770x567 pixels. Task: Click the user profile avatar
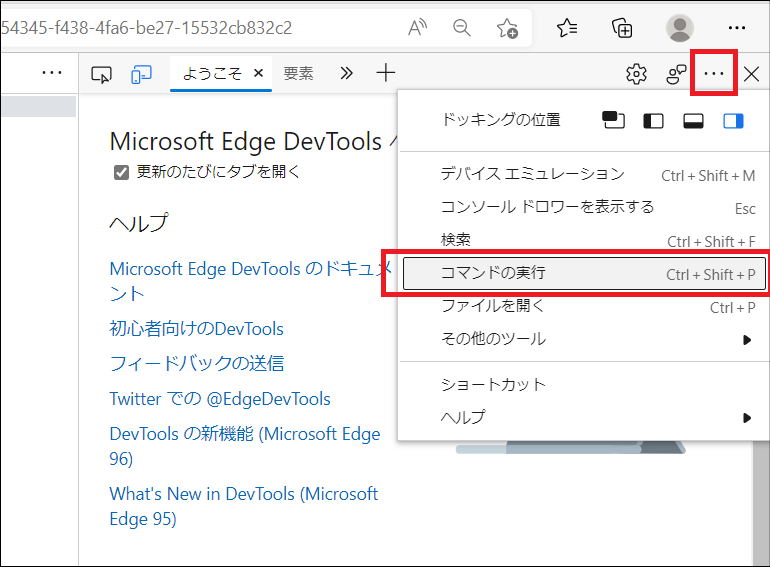click(680, 27)
